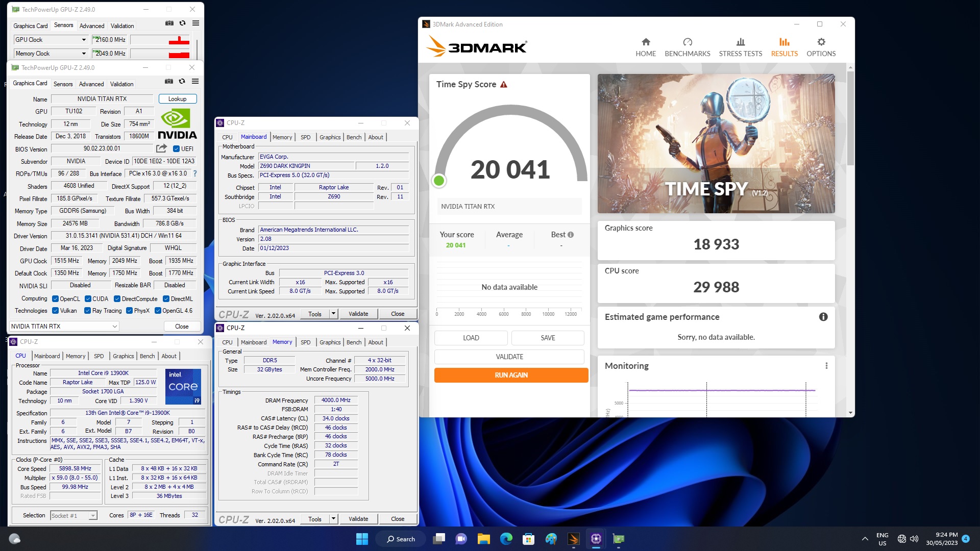
Task: Open Task View on the taskbar
Action: [x=439, y=539]
